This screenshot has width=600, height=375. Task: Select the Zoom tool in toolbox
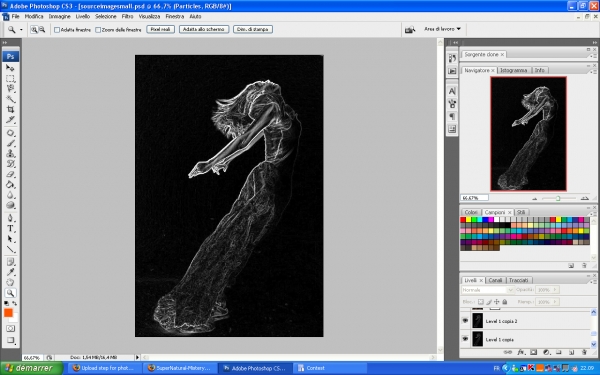tap(10, 293)
